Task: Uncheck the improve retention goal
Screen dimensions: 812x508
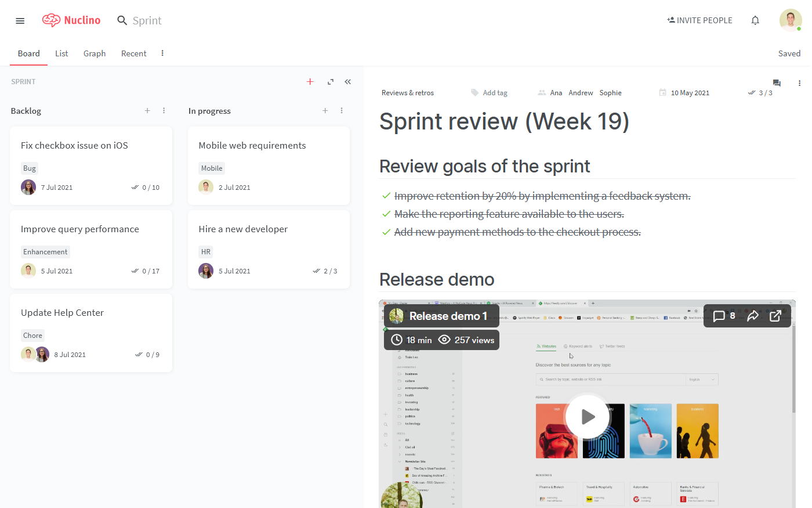Action: click(386, 196)
